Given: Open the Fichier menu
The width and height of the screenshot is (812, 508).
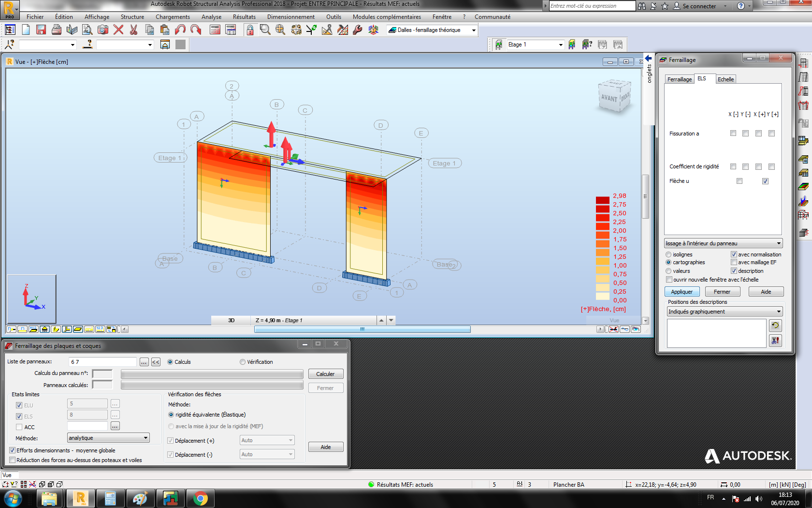Looking at the screenshot, I should tap(35, 17).
